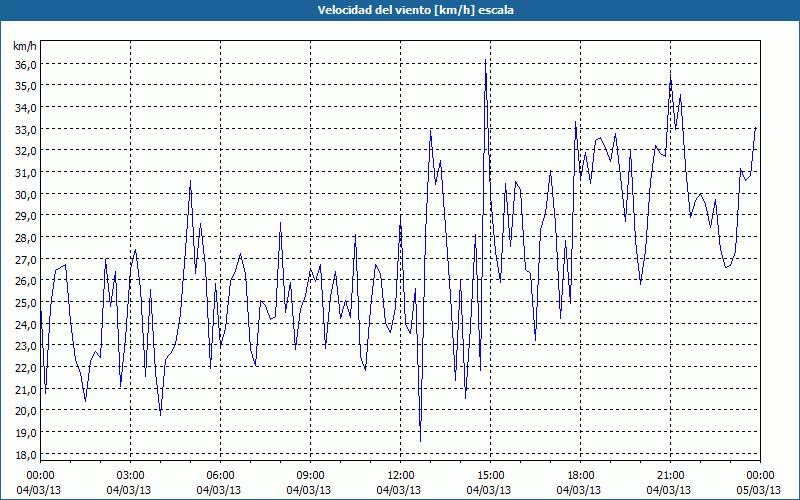Image resolution: width=800 pixels, height=500 pixels.
Task: Click the 32,0 y-axis value
Action: 25,151
